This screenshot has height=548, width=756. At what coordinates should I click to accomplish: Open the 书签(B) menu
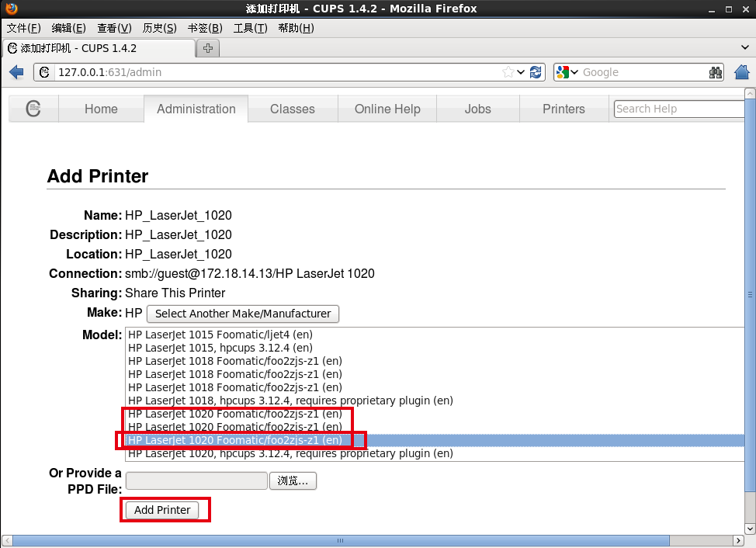205,28
